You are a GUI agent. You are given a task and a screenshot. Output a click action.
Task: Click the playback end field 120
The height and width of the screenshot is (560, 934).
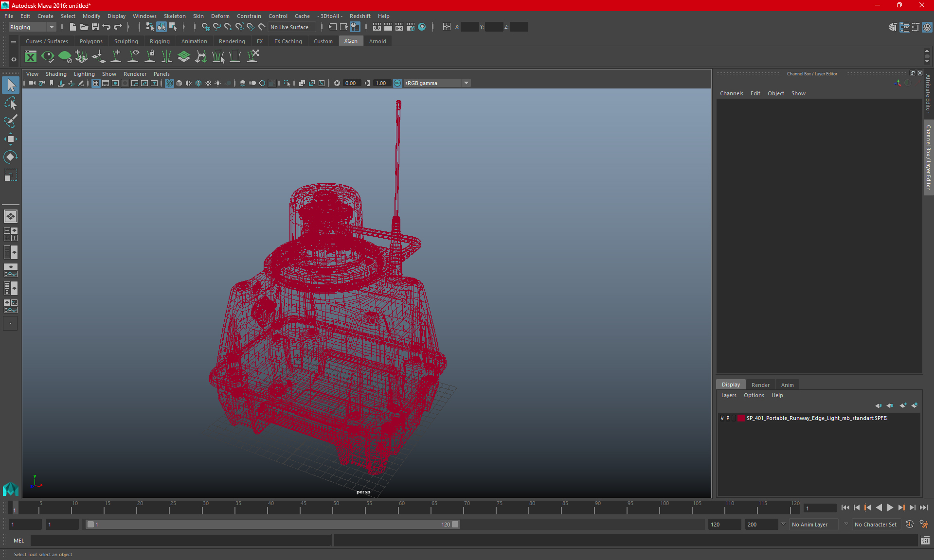(724, 525)
